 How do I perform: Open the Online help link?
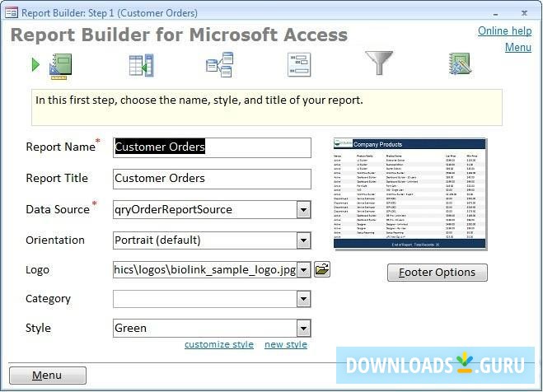coord(504,30)
